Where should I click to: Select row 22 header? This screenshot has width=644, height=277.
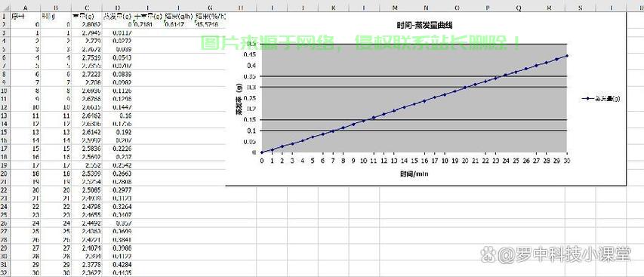tap(5, 190)
